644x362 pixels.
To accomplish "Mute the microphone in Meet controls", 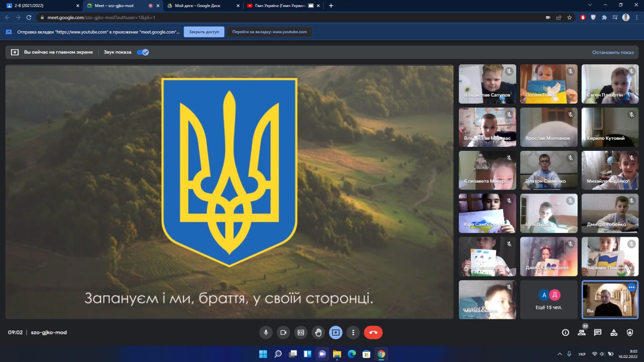I will pyautogui.click(x=266, y=332).
